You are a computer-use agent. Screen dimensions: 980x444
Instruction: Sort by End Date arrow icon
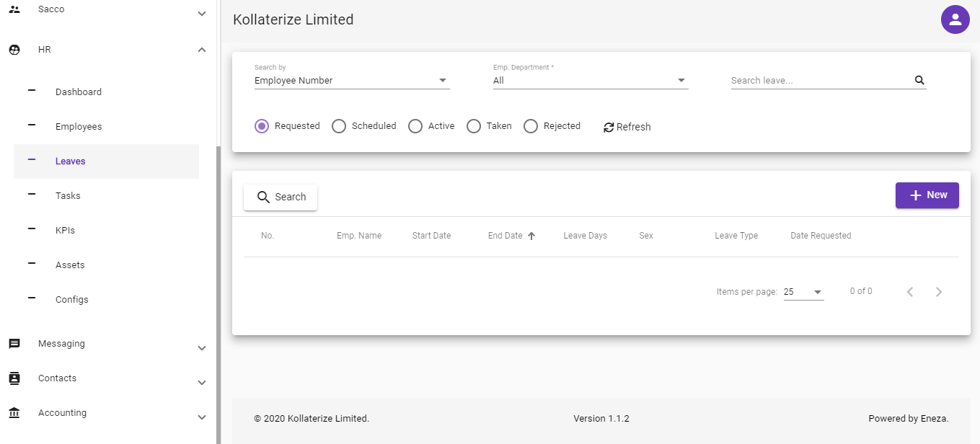pyautogui.click(x=531, y=236)
